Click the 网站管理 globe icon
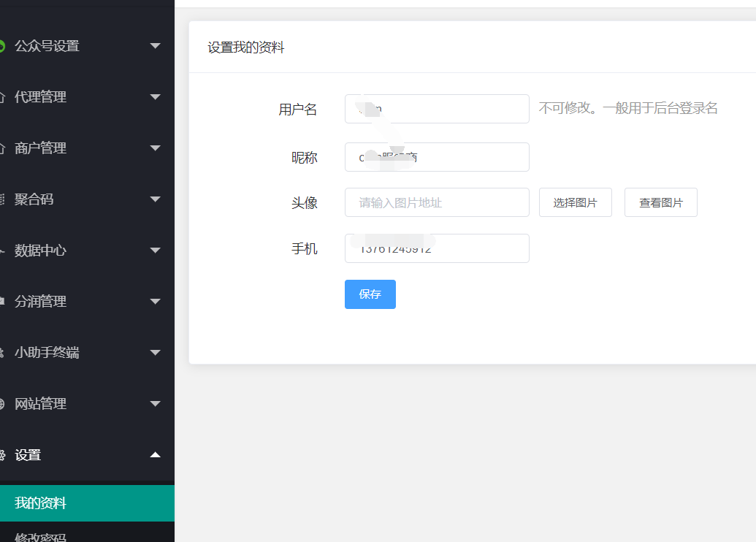Viewport: 756px width, 542px height. 2,404
